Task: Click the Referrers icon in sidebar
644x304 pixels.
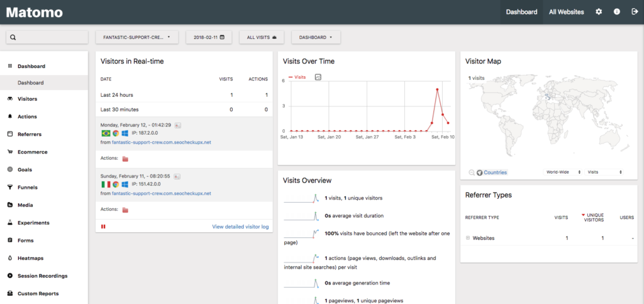Action: [x=10, y=134]
